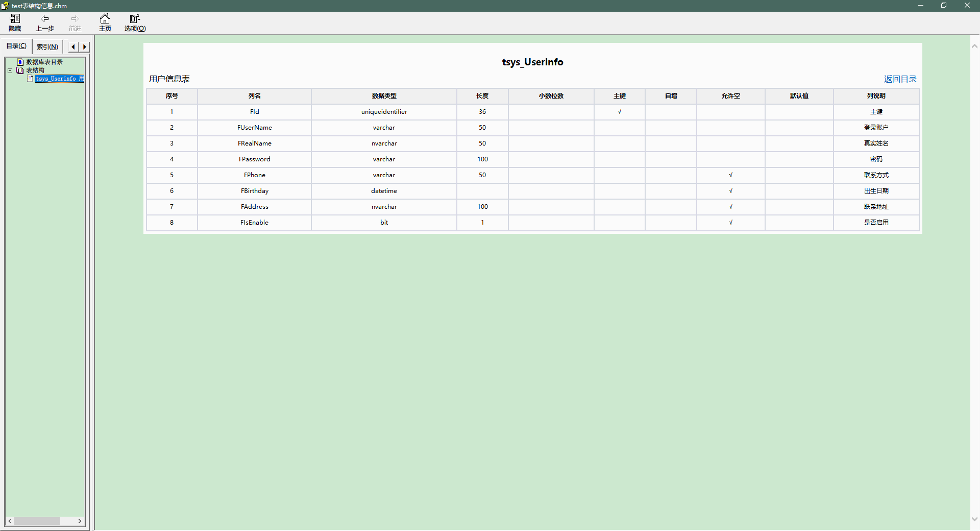Click the tab strip right scroll arrow
This screenshot has height=531, width=980.
[85, 46]
